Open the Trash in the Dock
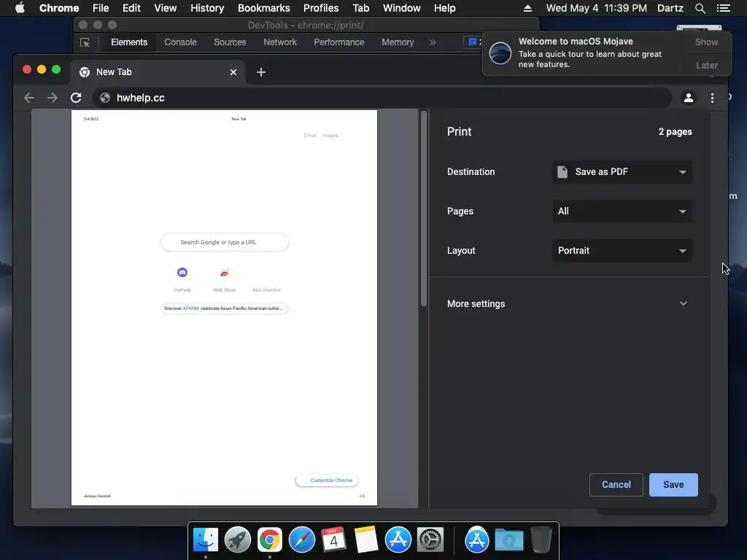Viewport: 747px width, 560px height. tap(541, 540)
